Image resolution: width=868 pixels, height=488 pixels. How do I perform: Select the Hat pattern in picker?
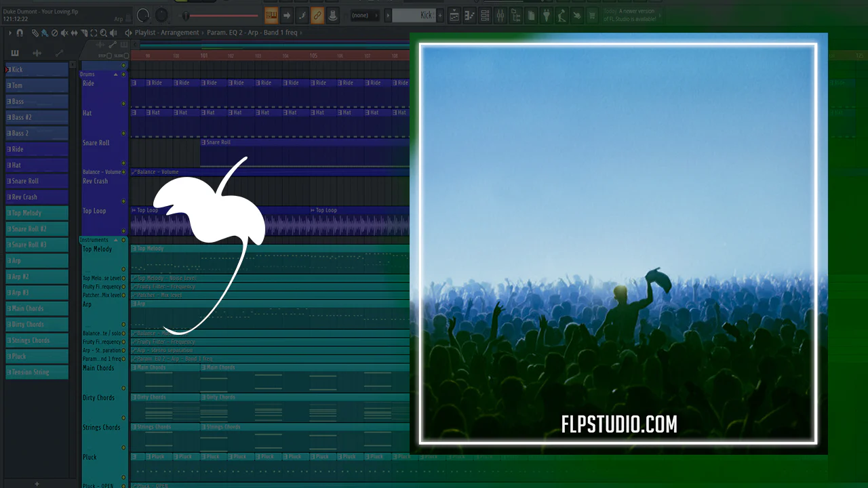(37, 165)
